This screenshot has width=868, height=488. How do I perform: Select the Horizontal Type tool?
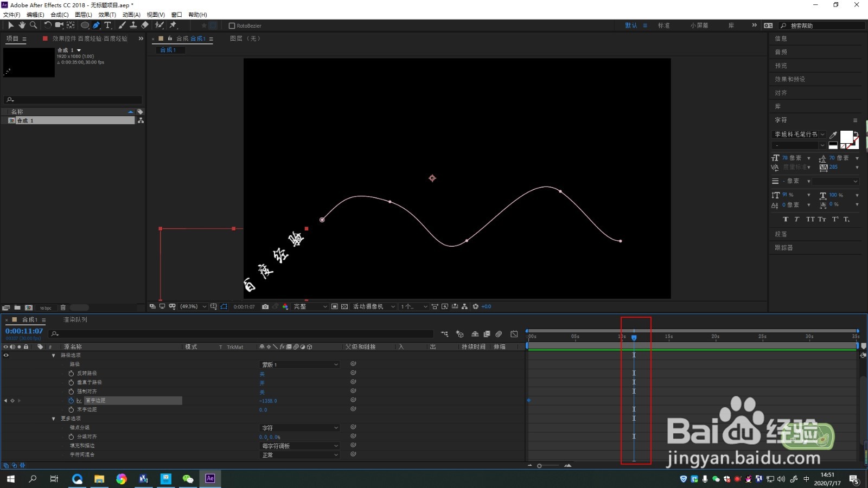point(107,25)
